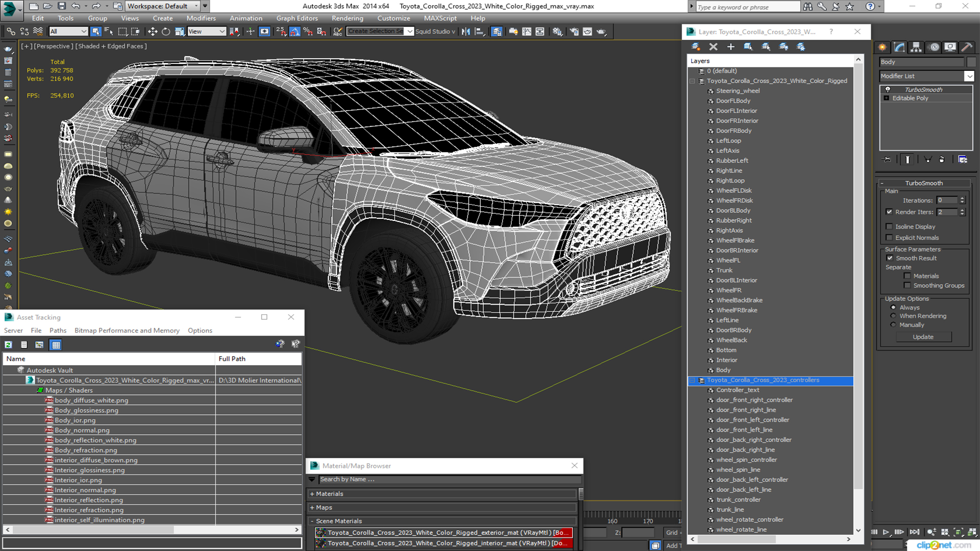Collapse Toyota_Corolla_Cross_2023_White_Color_Rigged layer

click(693, 81)
